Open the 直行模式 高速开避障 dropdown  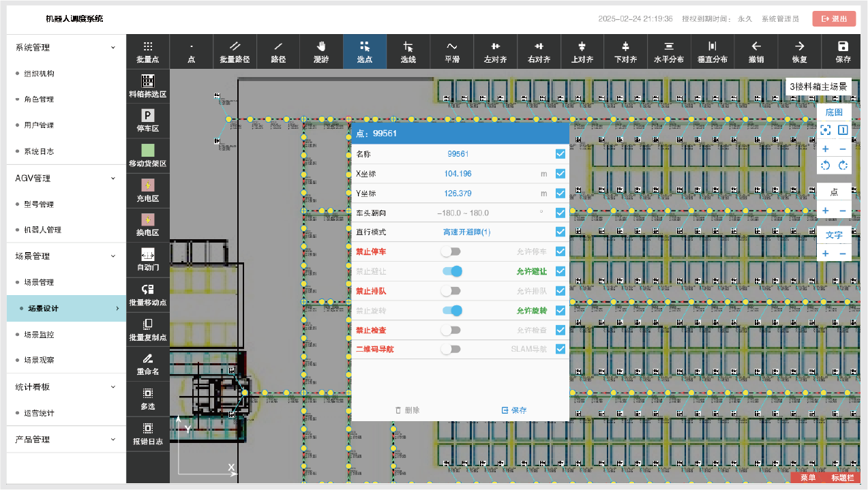pos(466,232)
